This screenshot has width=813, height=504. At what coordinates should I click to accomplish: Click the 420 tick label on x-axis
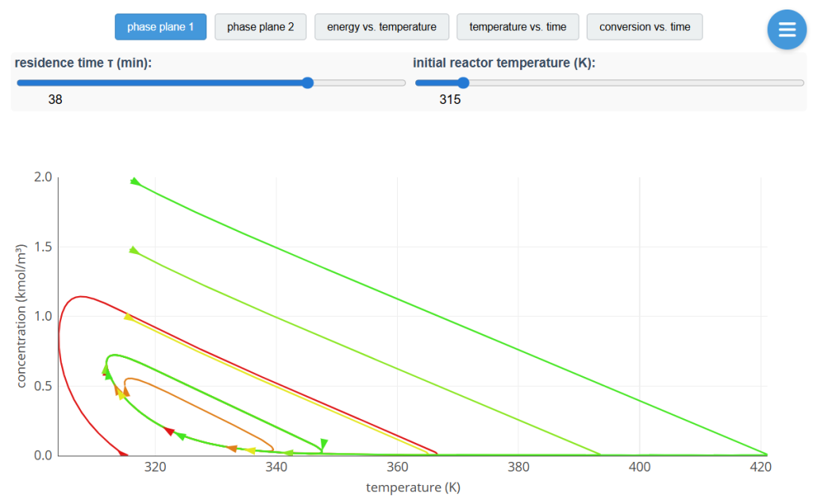point(761,467)
